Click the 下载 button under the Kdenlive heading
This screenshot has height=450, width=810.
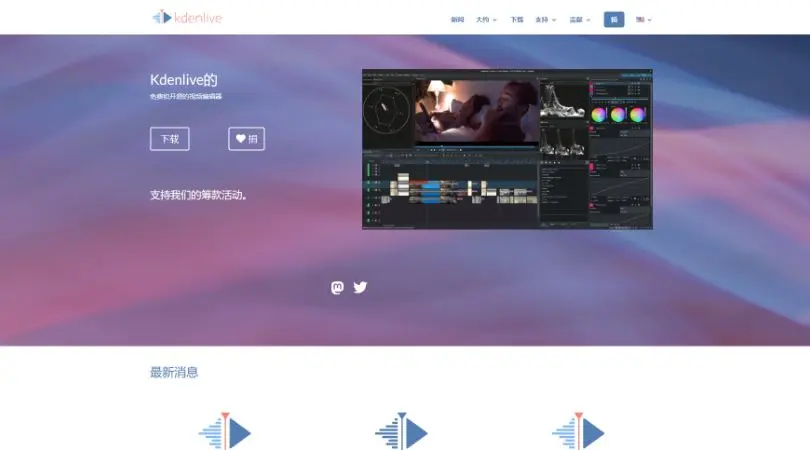[170, 139]
